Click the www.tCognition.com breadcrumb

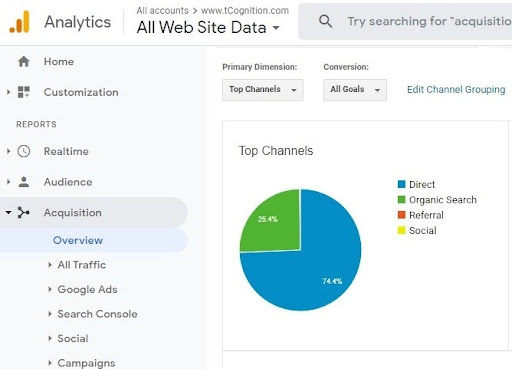[x=245, y=11]
